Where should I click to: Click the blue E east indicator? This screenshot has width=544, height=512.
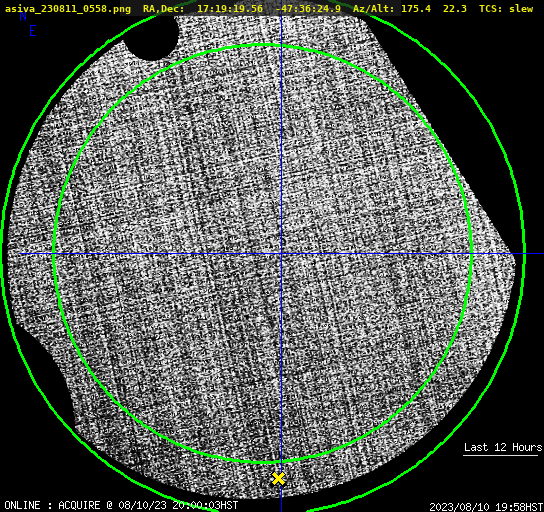(33, 31)
